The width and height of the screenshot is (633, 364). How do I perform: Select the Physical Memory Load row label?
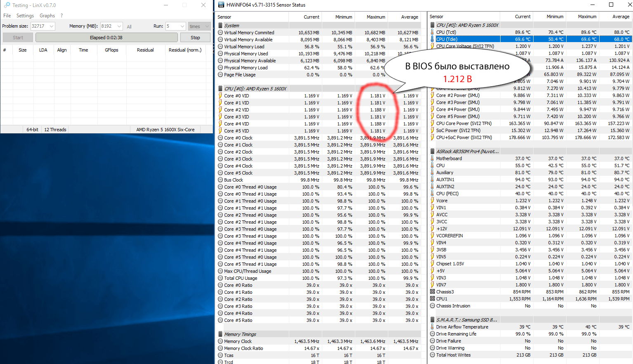pos(246,68)
